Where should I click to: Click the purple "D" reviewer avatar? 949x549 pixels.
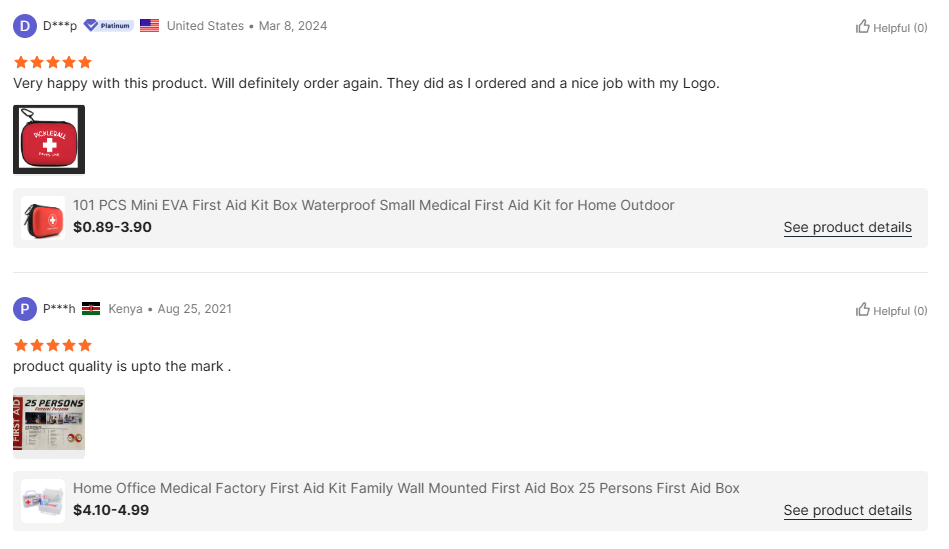25,26
